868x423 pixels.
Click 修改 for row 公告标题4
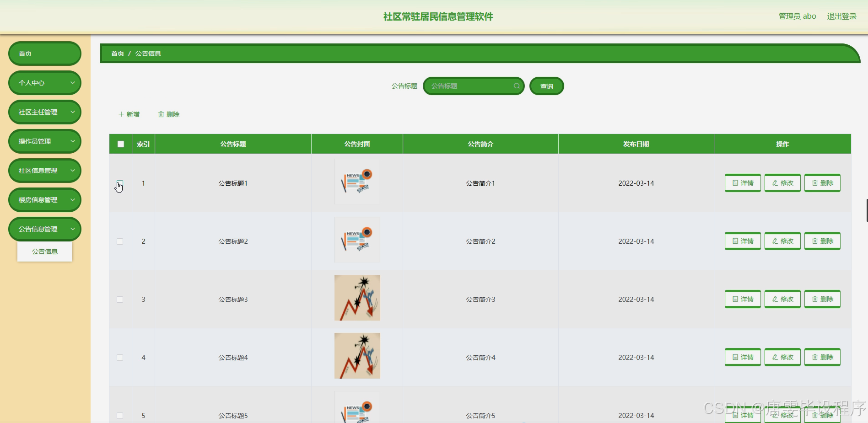(x=782, y=357)
